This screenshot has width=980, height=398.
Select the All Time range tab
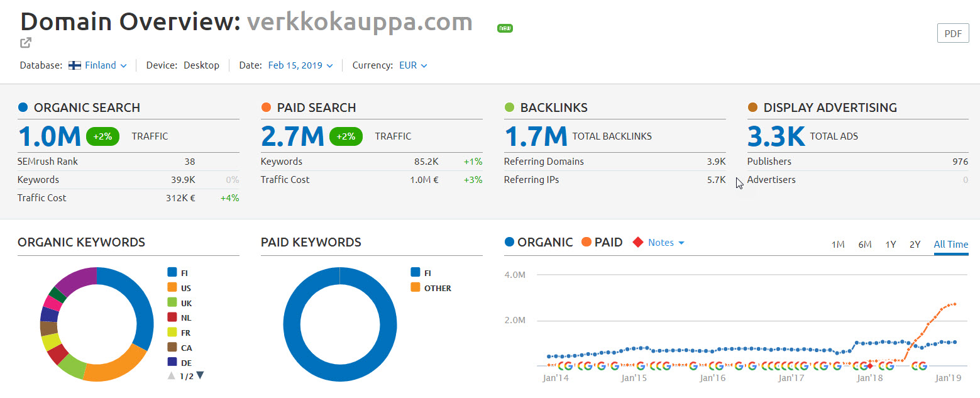pyautogui.click(x=950, y=244)
